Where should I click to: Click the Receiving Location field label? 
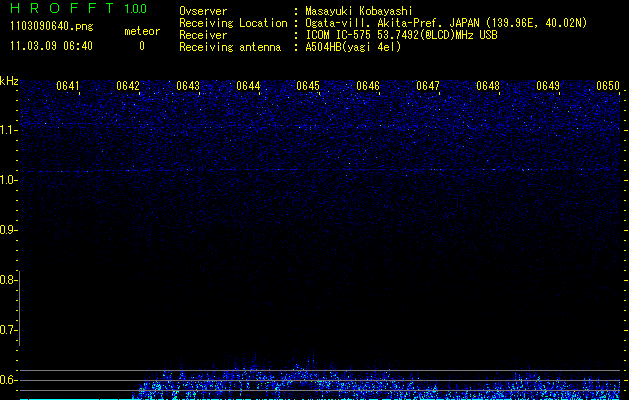coord(233,23)
